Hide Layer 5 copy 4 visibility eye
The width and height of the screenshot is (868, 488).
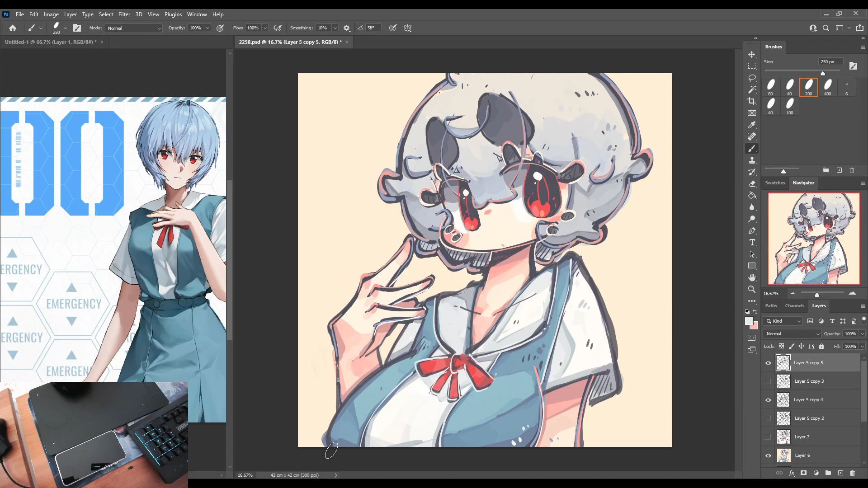768,400
